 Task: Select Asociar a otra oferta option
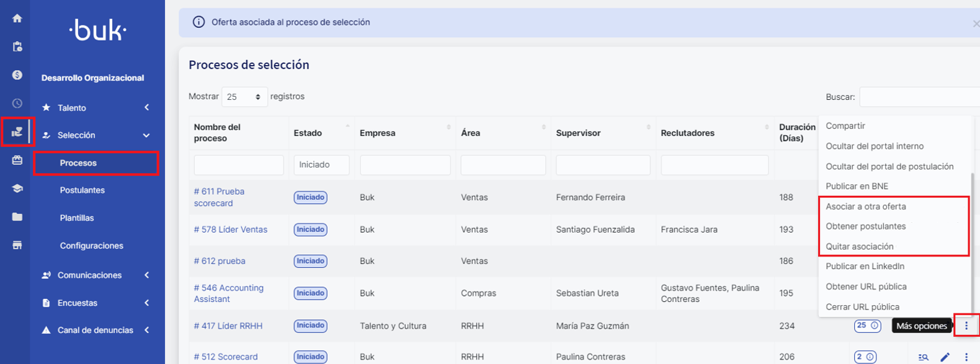pyautogui.click(x=866, y=206)
